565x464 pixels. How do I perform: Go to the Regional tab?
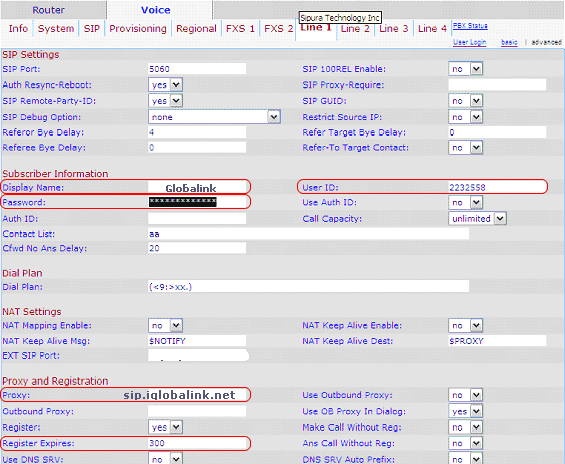click(x=196, y=29)
